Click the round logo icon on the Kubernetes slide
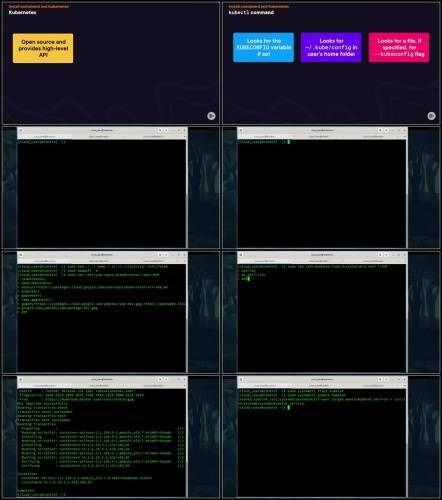 (211, 116)
